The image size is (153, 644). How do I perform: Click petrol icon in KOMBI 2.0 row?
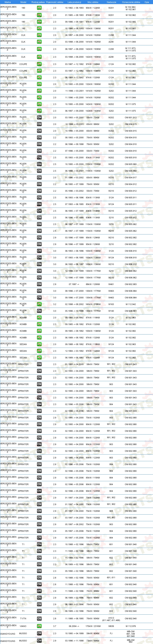[39, 318]
